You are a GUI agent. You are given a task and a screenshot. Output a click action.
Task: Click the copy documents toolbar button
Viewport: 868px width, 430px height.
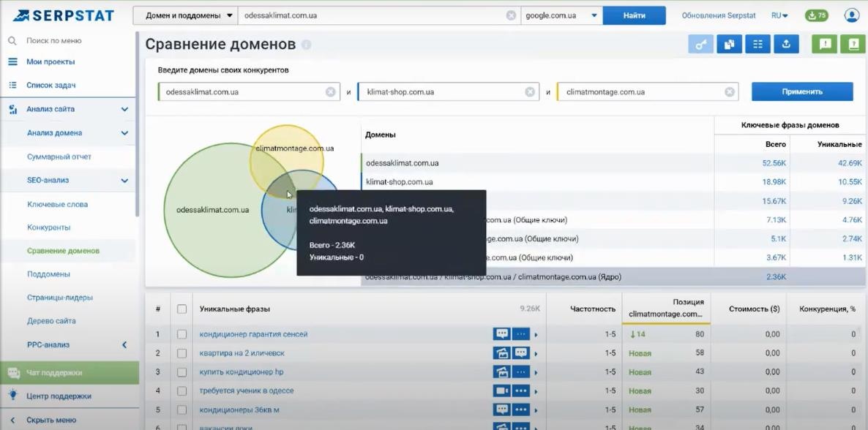click(x=729, y=45)
